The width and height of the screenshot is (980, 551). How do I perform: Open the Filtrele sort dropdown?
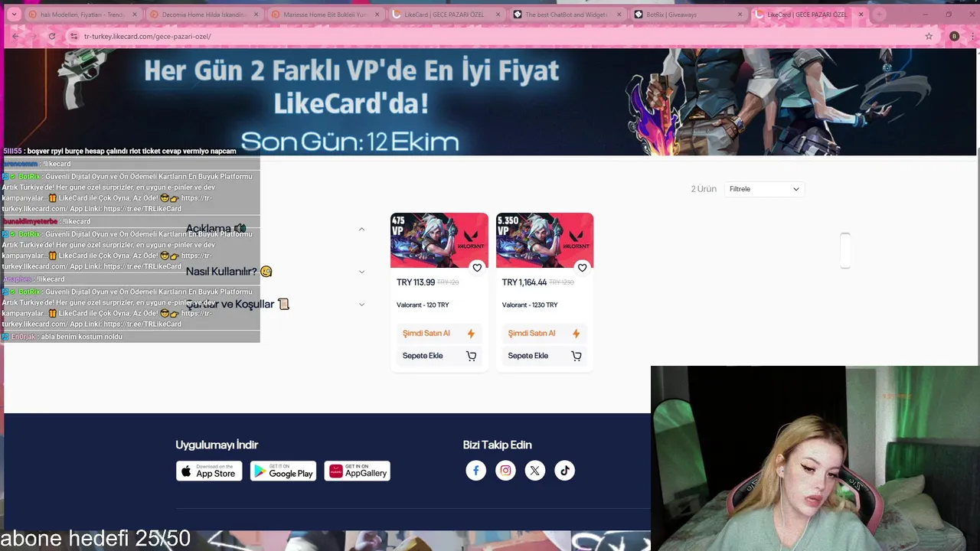coord(764,189)
